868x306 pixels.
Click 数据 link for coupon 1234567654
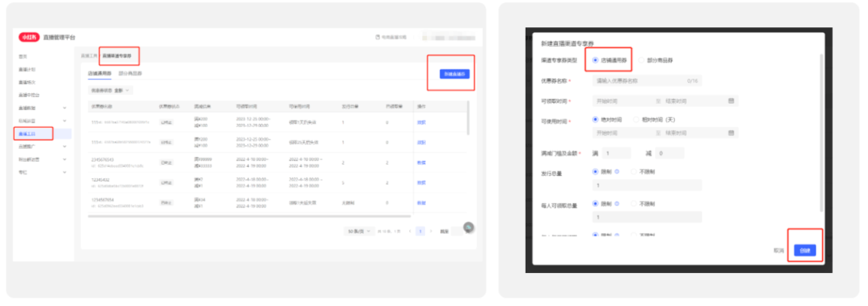(420, 202)
